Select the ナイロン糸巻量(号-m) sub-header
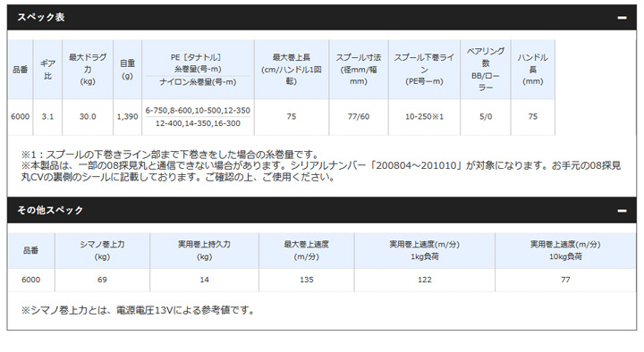644x352 pixels. 198,82
